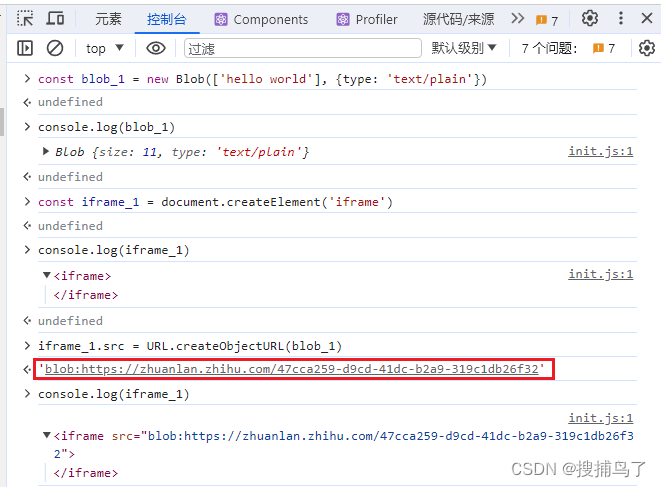Toggle the live expression eye icon
The image size is (661, 487).
156,48
